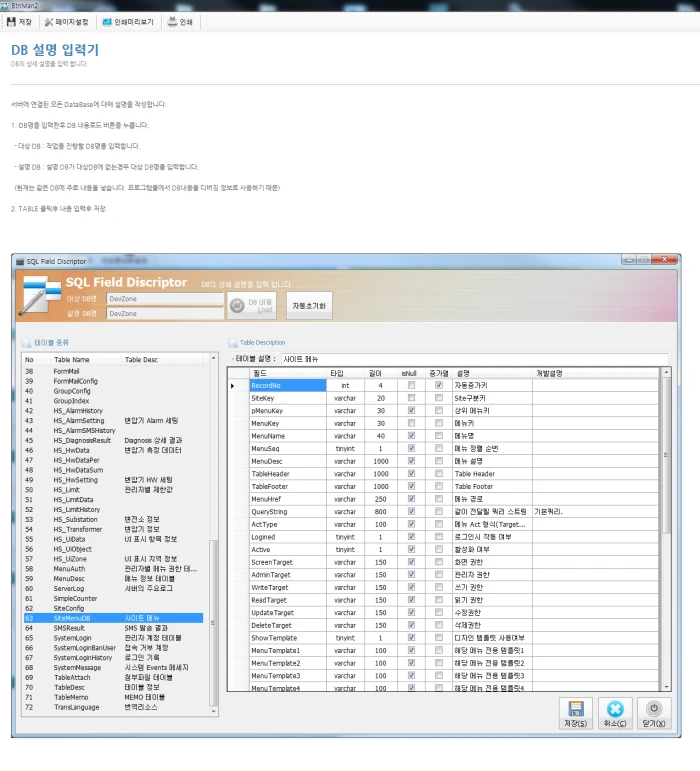This screenshot has height=771, width=700.
Task: Toggle isNull checkbox for QueryString row
Action: (411, 512)
